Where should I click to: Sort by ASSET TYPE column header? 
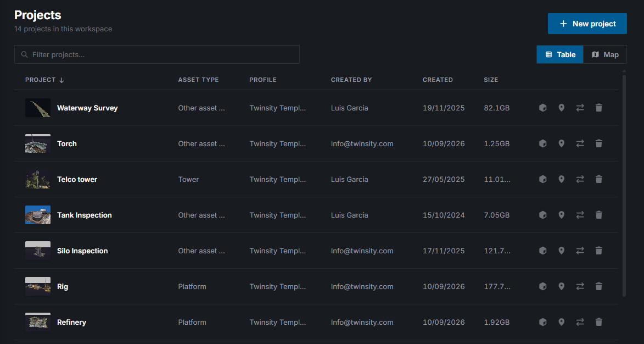pyautogui.click(x=198, y=80)
